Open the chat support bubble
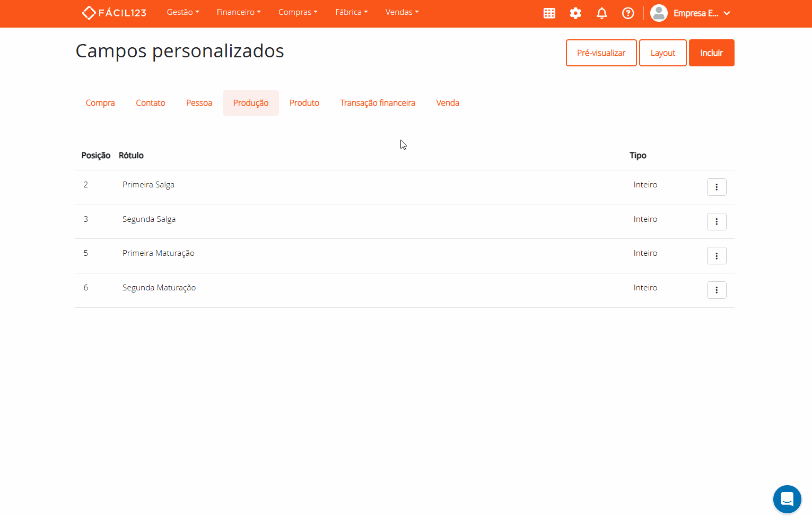812x516 pixels. point(787,499)
